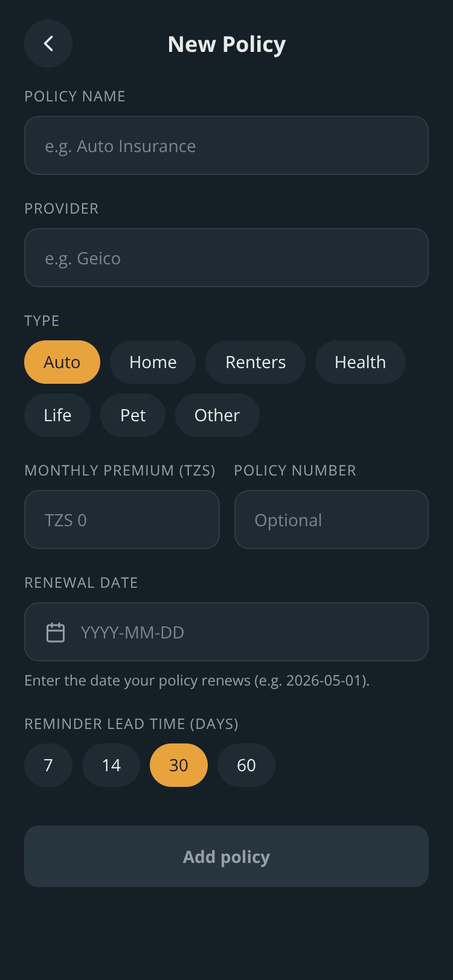This screenshot has width=453, height=980.
Task: Select the Auto policy type
Action: click(x=62, y=362)
